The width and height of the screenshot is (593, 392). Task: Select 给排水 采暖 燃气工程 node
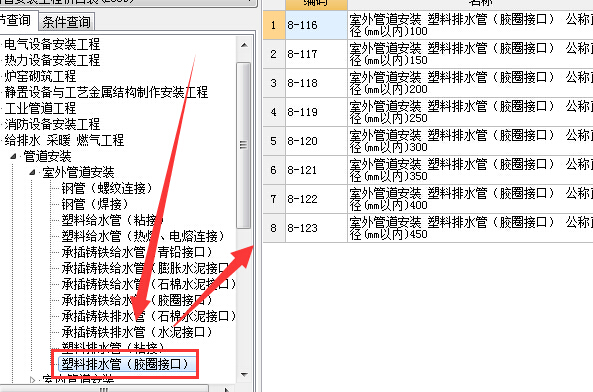64,140
